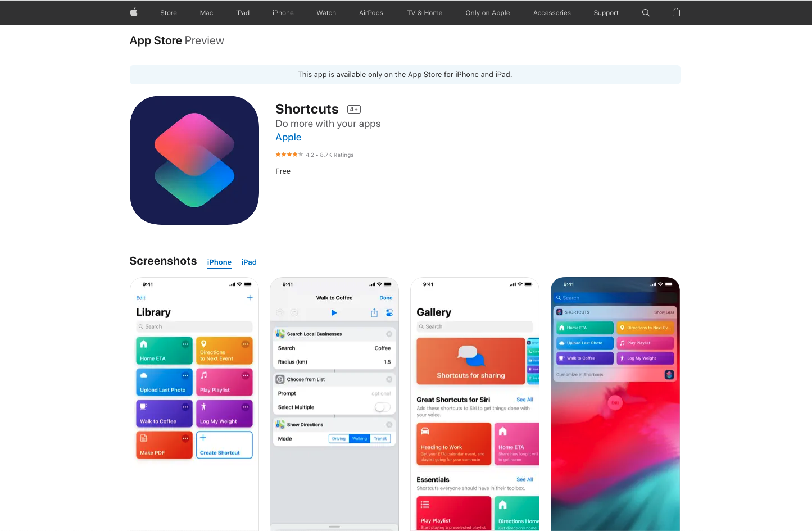The height and width of the screenshot is (531, 812).
Task: Click ellipsis on Play Playlist tile
Action: point(246,375)
